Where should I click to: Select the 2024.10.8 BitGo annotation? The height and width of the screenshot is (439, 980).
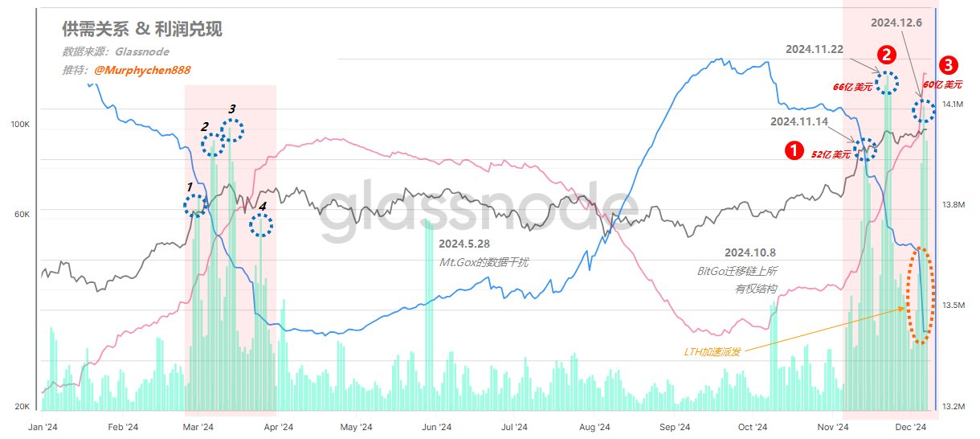[737, 270]
